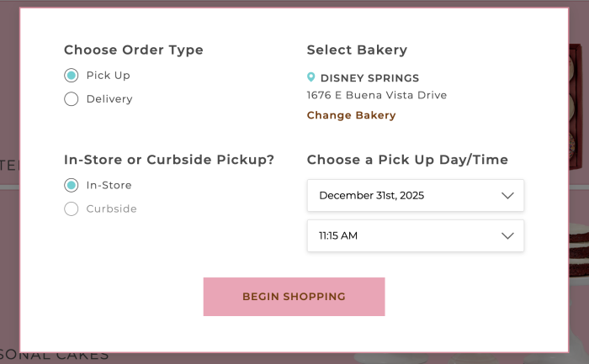Click the chevron arrow on the time selector
589x364 pixels.
tap(507, 236)
